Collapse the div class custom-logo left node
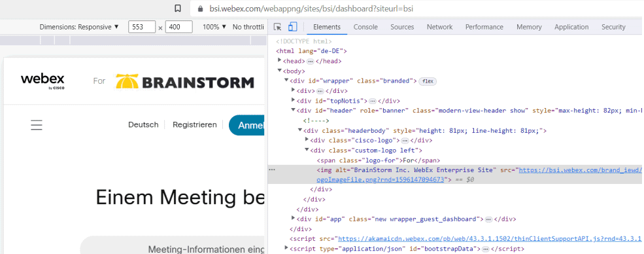 [307, 150]
